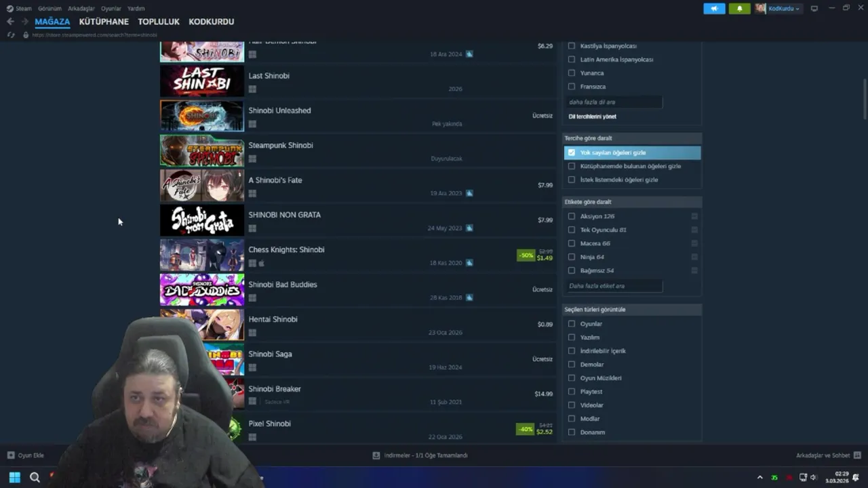Collapse the Seçilen türleri görüntüle section header
Screen dimensions: 868x488
coord(632,310)
